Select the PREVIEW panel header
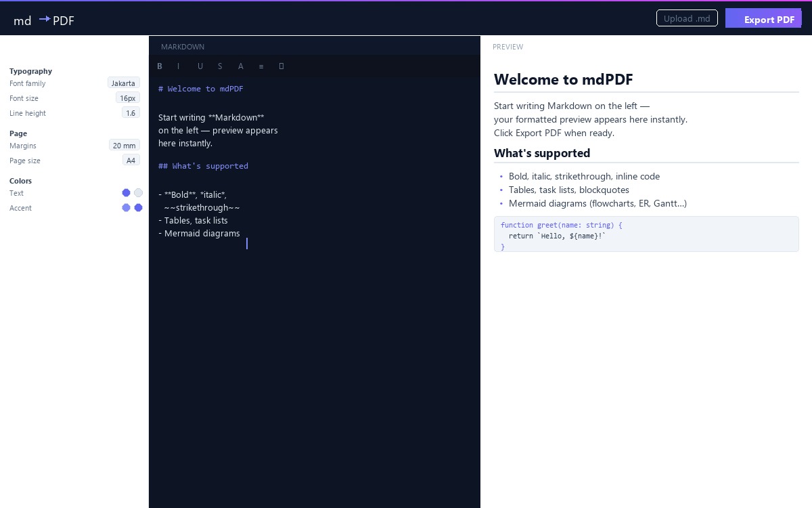 pos(508,47)
